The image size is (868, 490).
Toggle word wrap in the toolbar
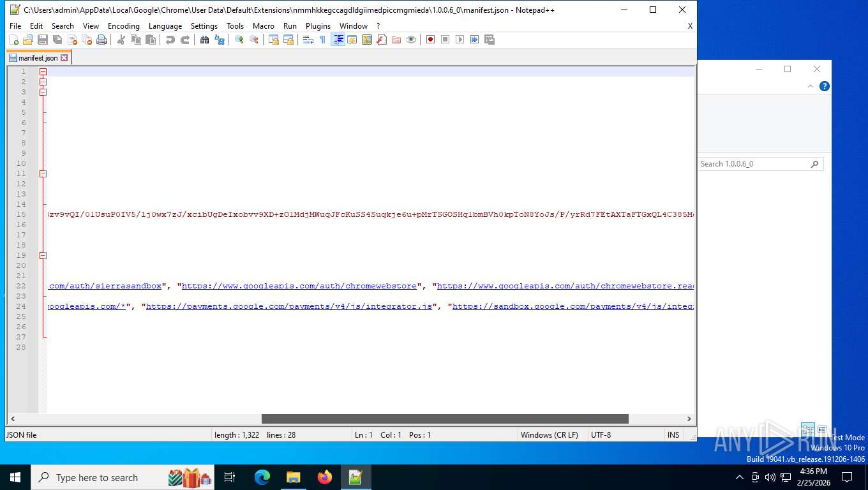click(308, 40)
